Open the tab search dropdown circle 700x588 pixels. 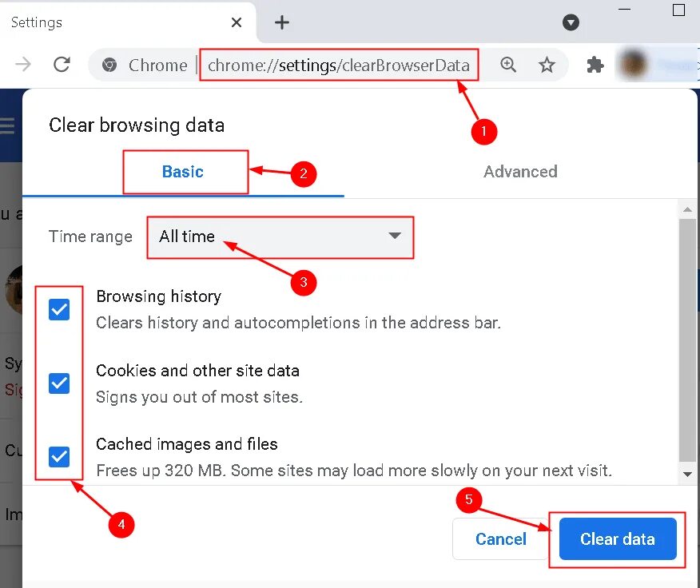click(571, 22)
